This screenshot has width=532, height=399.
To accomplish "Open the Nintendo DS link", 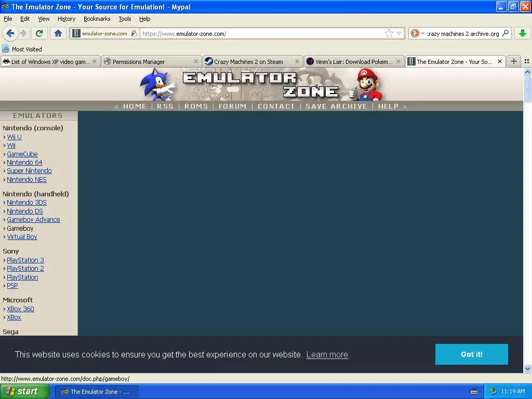I will pyautogui.click(x=25, y=211).
